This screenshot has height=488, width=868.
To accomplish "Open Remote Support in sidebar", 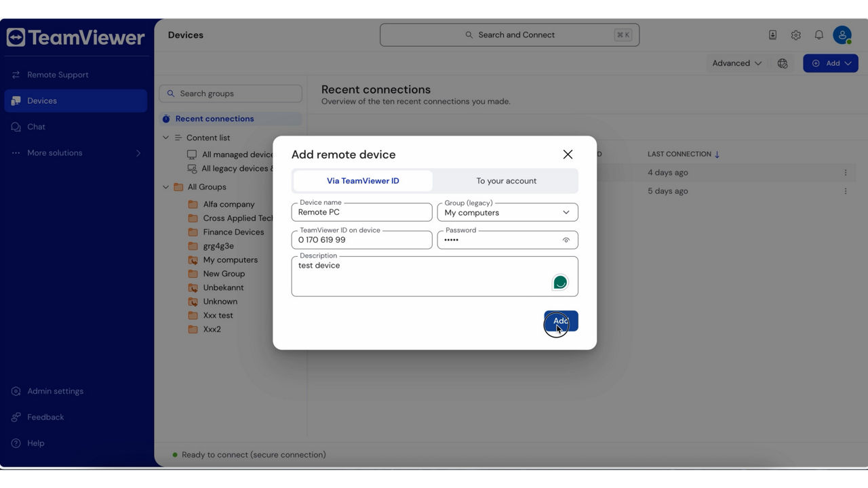I will coord(58,75).
